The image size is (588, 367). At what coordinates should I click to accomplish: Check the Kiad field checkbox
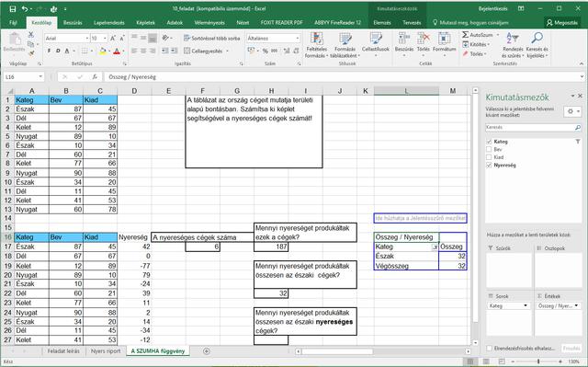(x=489, y=157)
